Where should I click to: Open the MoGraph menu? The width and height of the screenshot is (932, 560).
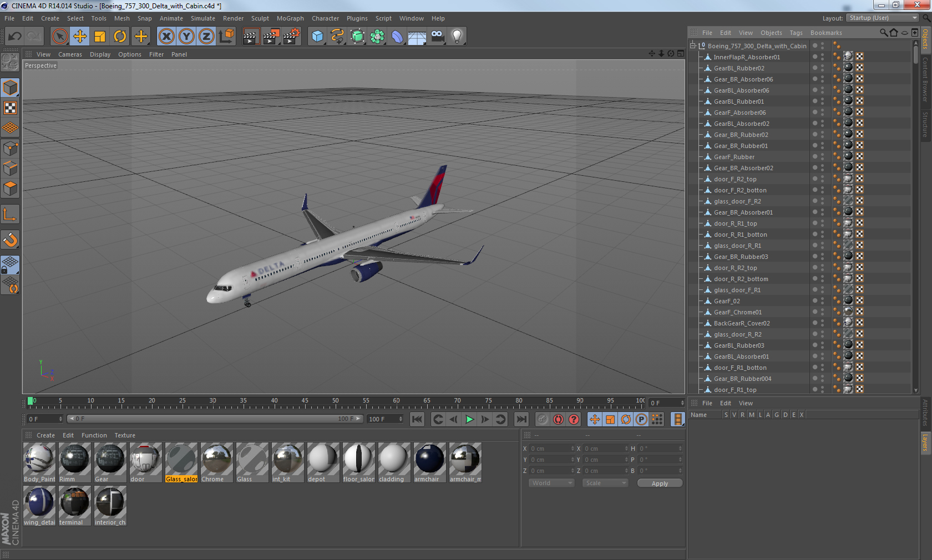click(290, 18)
